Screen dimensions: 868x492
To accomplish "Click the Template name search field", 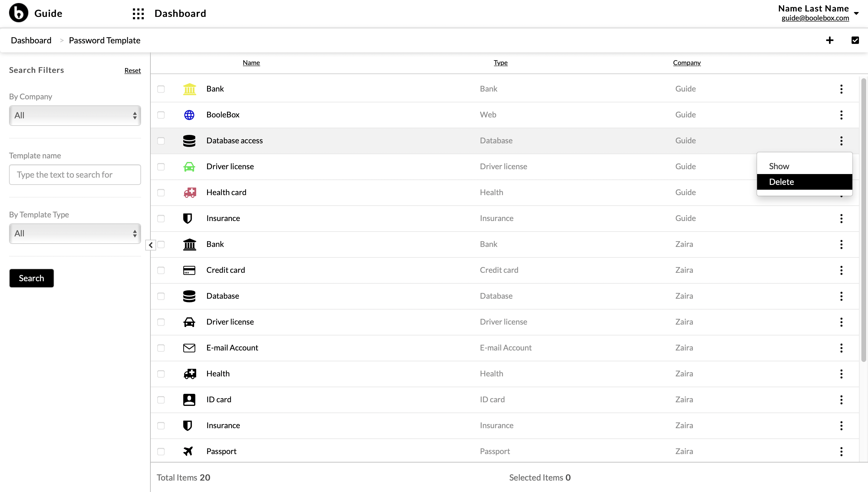I will pos(75,175).
